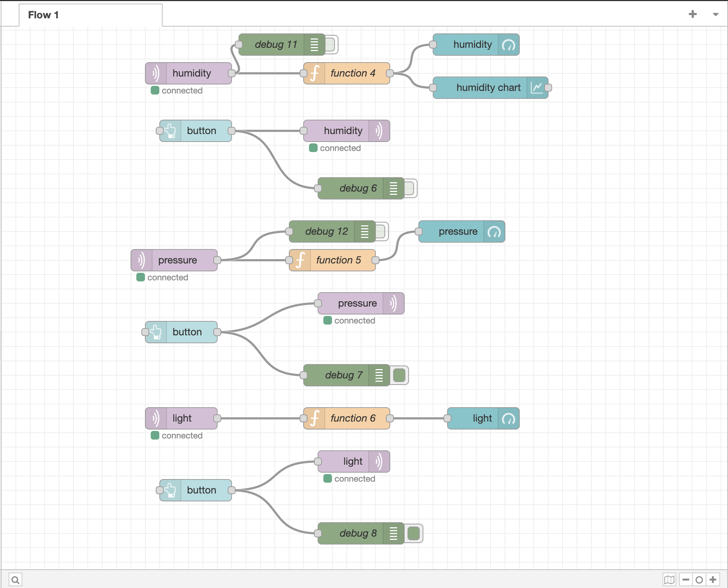
Task: Disable the debug 7 output toggle
Action: 399,375
